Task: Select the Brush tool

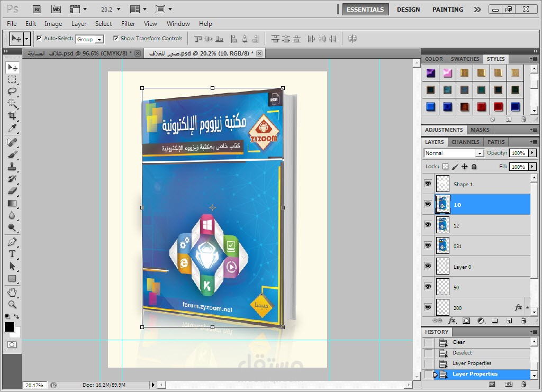Action: pyautogui.click(x=12, y=154)
